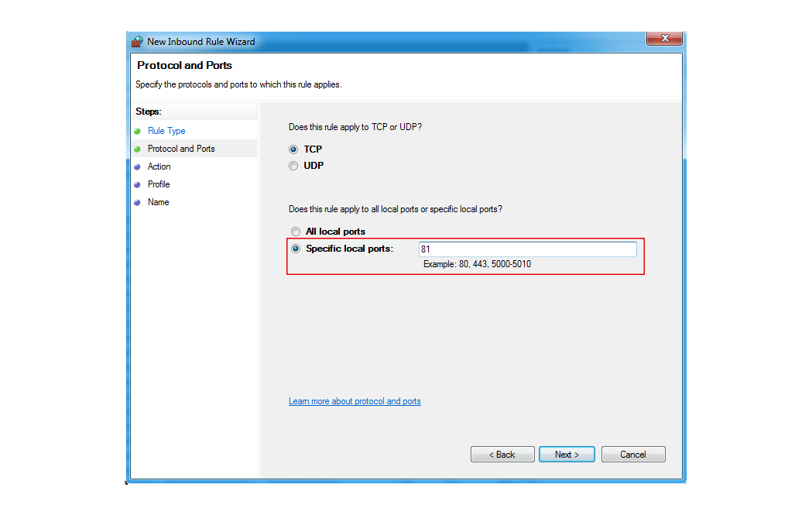Close the wizard window with X
Image resolution: width=812 pixels, height=515 pixels.
[664, 39]
